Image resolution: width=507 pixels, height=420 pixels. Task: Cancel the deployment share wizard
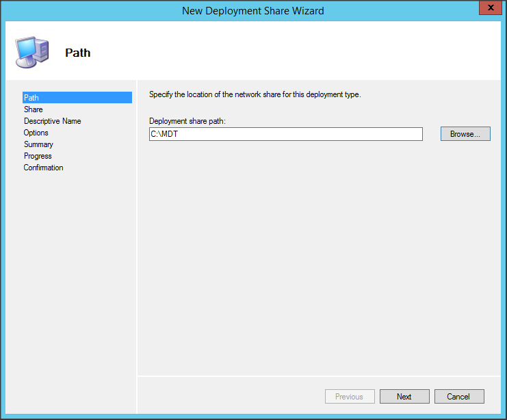click(458, 397)
